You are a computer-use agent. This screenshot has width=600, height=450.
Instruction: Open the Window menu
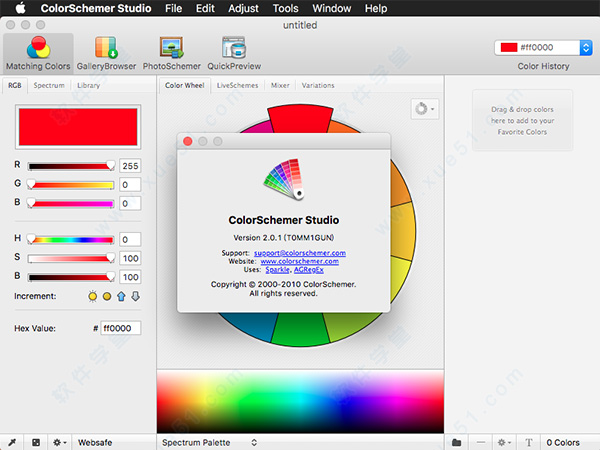[331, 8]
